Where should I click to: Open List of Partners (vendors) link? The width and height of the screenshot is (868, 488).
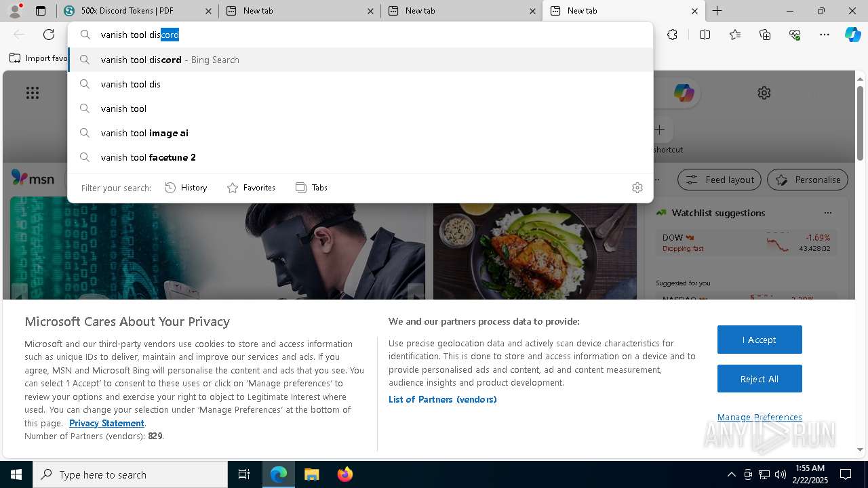coord(443,399)
